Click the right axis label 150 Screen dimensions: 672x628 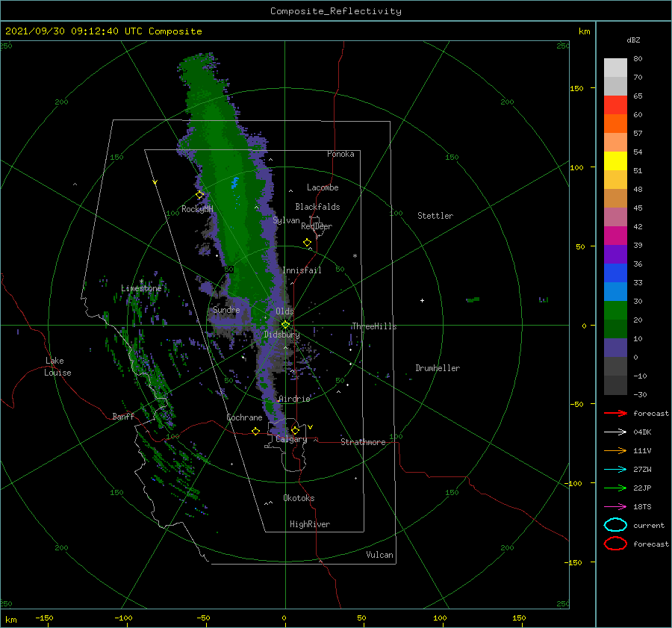tap(576, 88)
